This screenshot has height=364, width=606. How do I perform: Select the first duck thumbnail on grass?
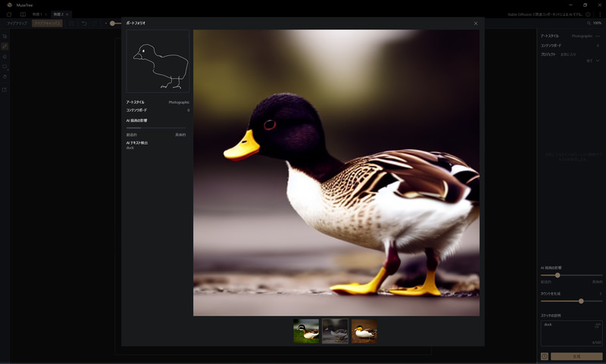coord(306,331)
